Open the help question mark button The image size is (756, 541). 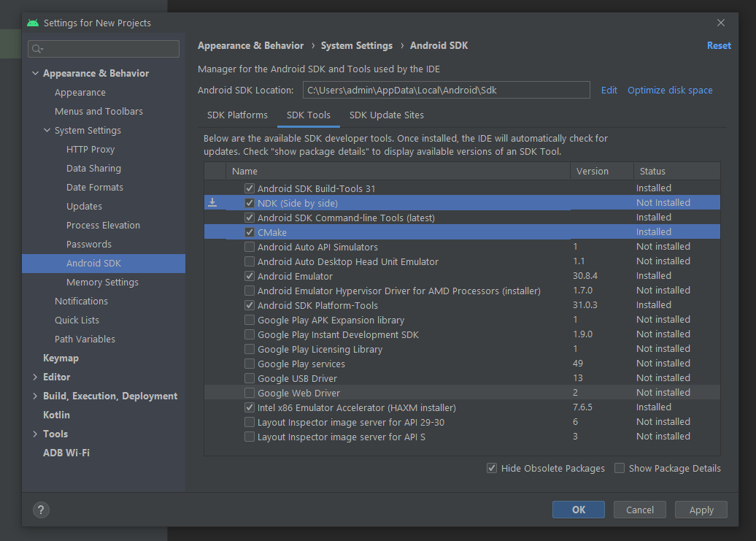[x=41, y=510]
